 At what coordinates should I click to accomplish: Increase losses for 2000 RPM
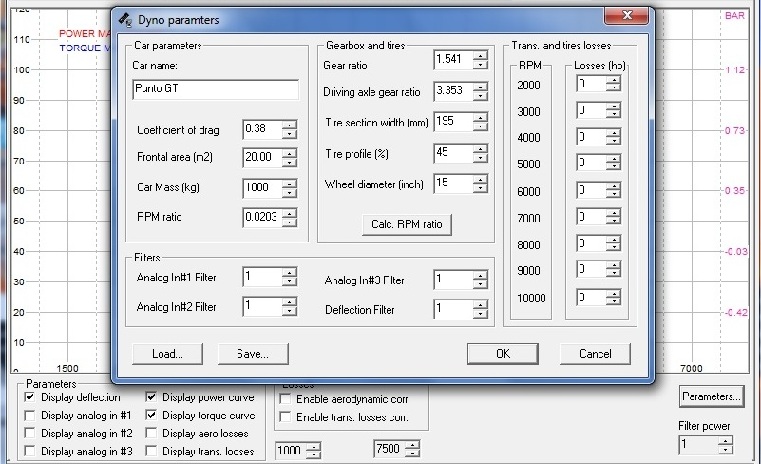point(610,80)
